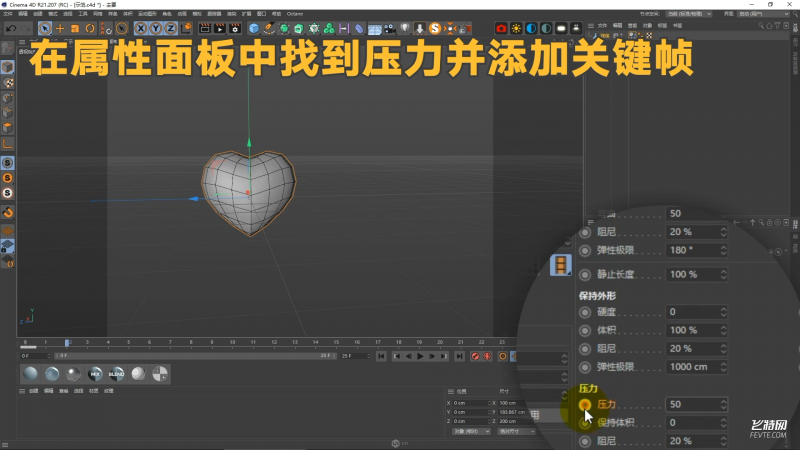Image resolution: width=800 pixels, height=450 pixels.
Task: Click frame 10 on timeline ruler
Action: (x=233, y=342)
